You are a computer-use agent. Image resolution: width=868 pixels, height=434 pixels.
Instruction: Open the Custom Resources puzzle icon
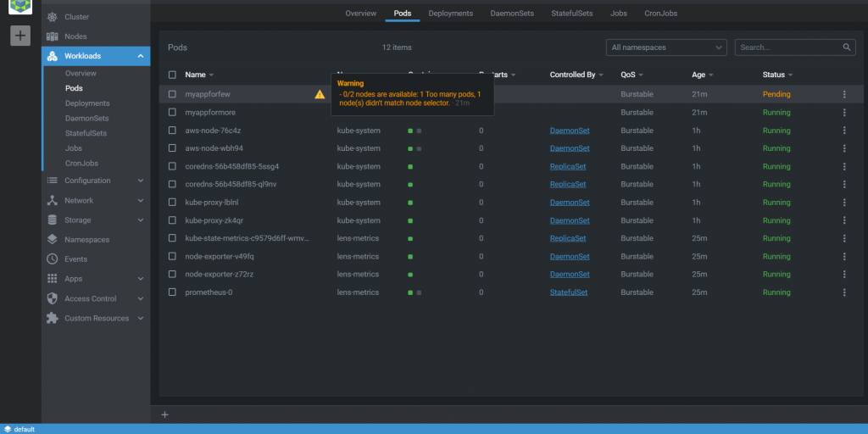tap(52, 319)
